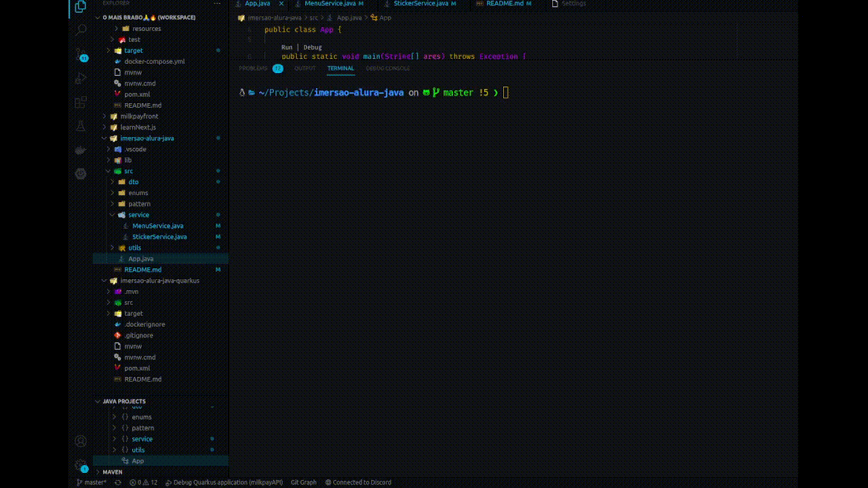
Task: Click the Run code lens above main
Action: pyautogui.click(x=286, y=47)
